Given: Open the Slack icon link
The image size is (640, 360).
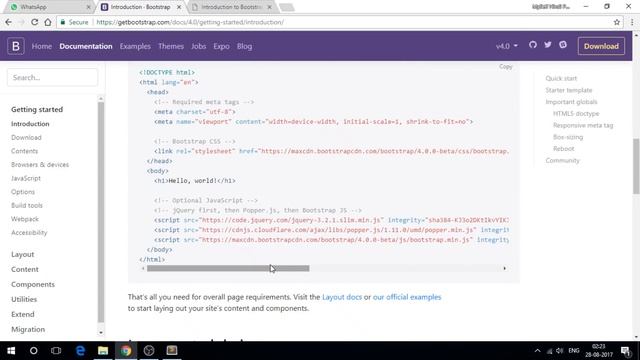Looking at the screenshot, I should tap(563, 45).
